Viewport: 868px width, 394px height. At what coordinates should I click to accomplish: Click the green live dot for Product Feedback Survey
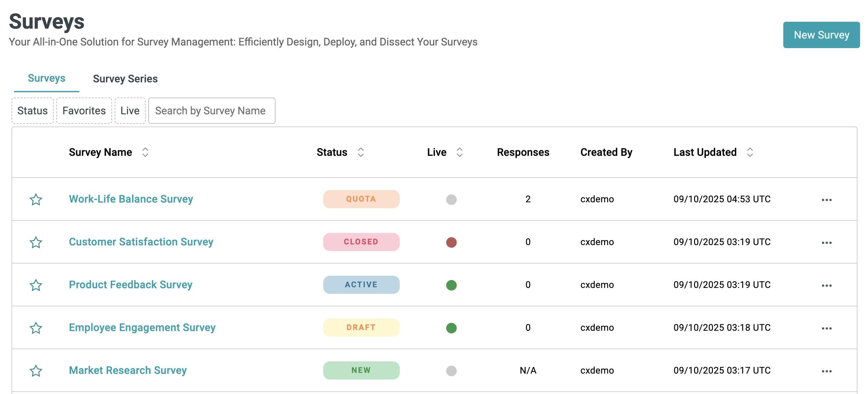(451, 285)
